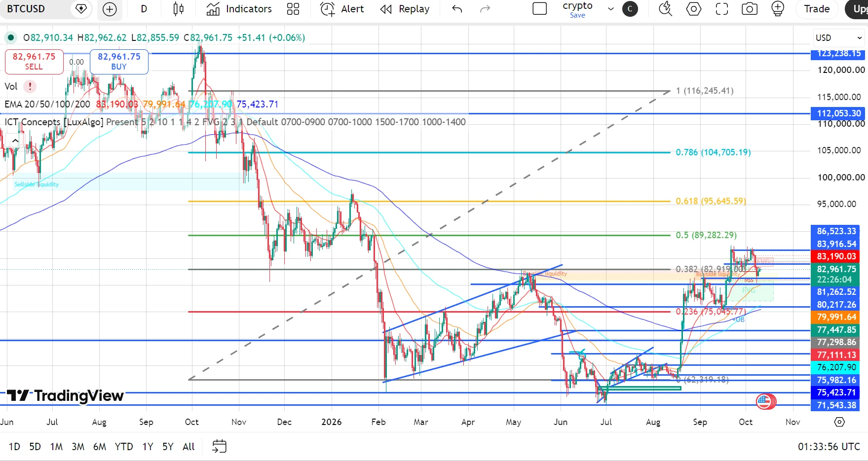868x461 pixels.
Task: Select the 5Y date range
Action: [168, 447]
